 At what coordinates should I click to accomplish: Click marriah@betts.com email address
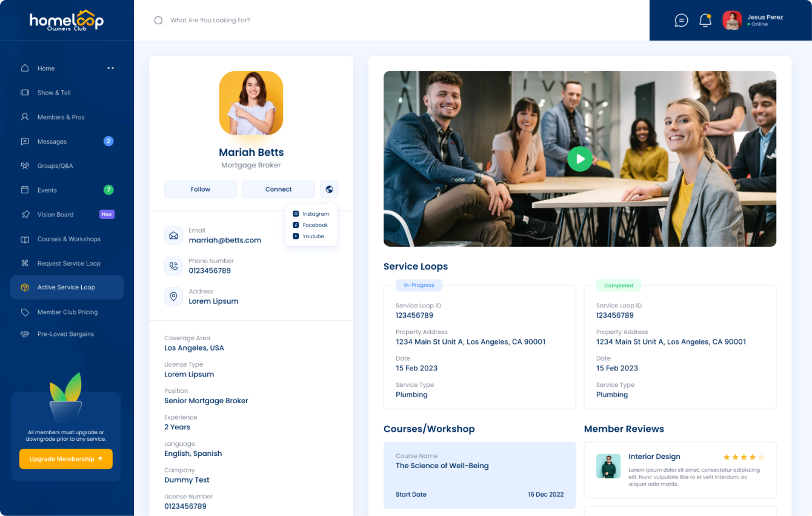click(x=225, y=240)
